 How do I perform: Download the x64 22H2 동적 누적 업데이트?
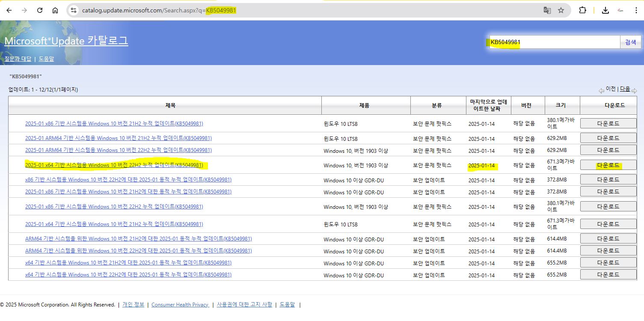pos(608,274)
